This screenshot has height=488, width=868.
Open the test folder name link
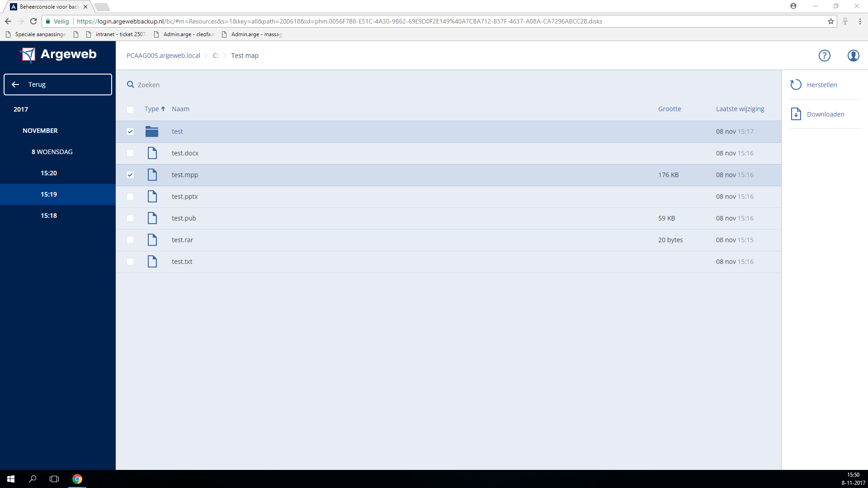tap(177, 131)
